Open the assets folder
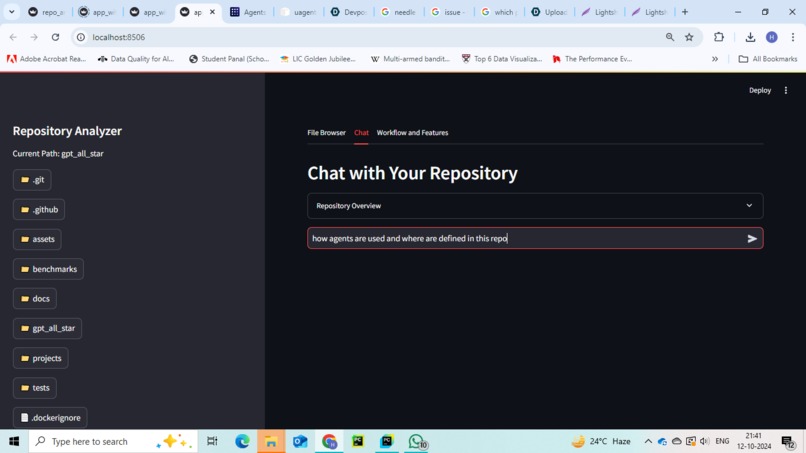This screenshot has height=453, width=806. click(x=37, y=239)
